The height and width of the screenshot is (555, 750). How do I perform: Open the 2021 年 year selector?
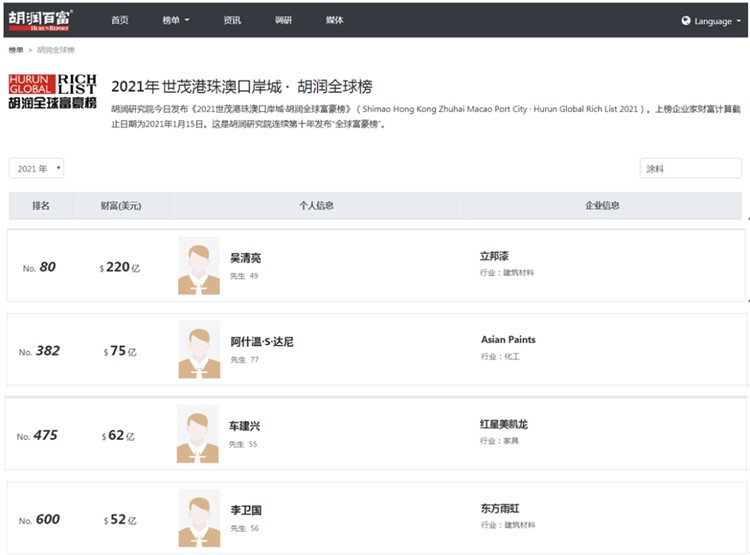[36, 168]
